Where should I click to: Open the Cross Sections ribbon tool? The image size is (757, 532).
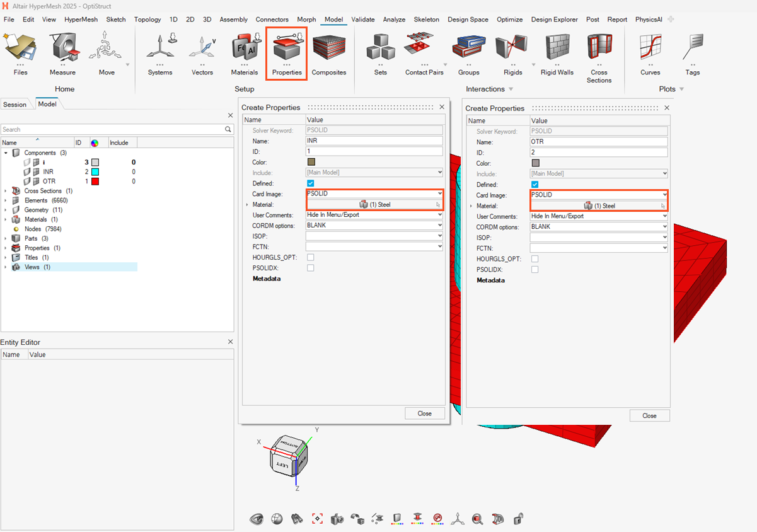(599, 59)
